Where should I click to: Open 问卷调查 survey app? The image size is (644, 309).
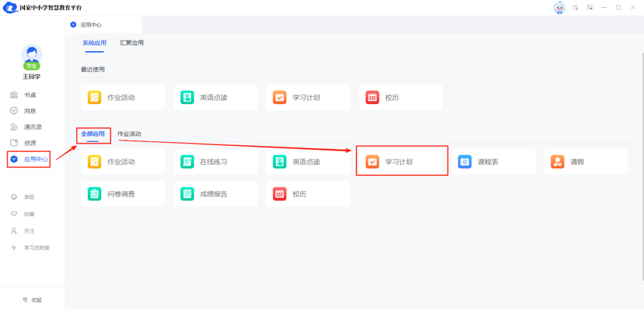[123, 194]
